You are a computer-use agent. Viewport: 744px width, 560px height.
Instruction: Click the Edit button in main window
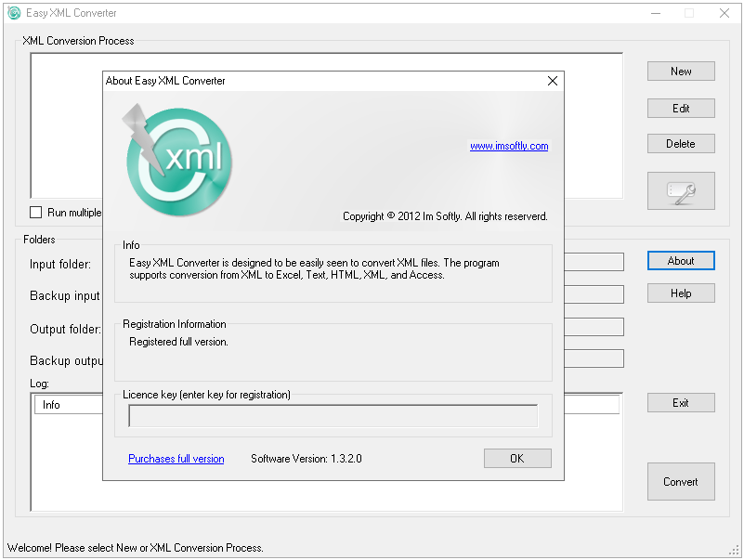(681, 109)
